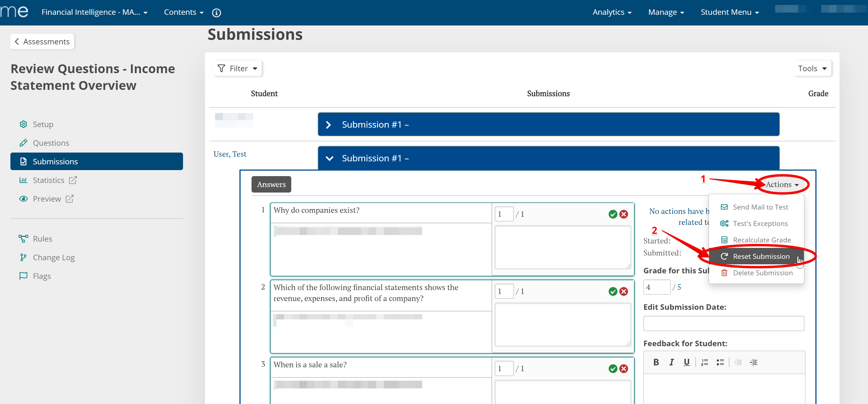This screenshot has width=868, height=404.
Task: Click the Italic icon in feedback editor
Action: pos(671,362)
